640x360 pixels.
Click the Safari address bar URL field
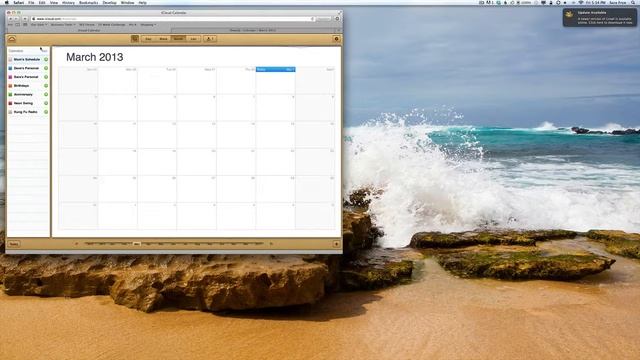point(173,19)
